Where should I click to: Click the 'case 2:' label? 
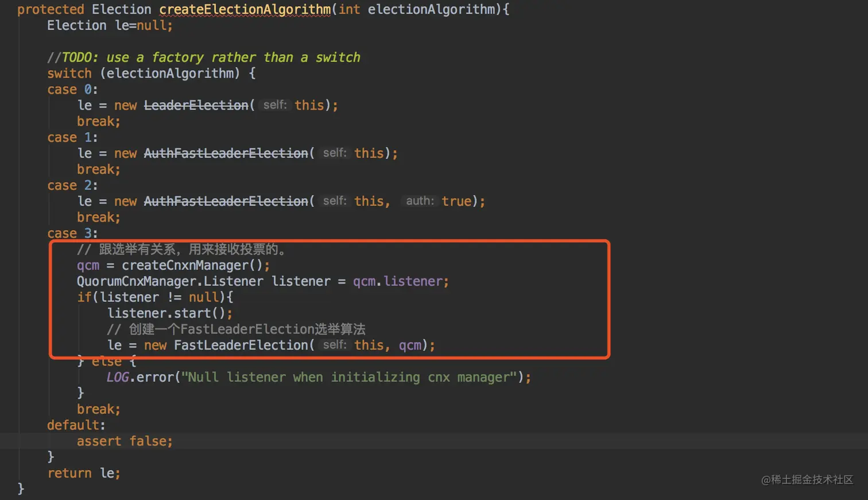(72, 185)
